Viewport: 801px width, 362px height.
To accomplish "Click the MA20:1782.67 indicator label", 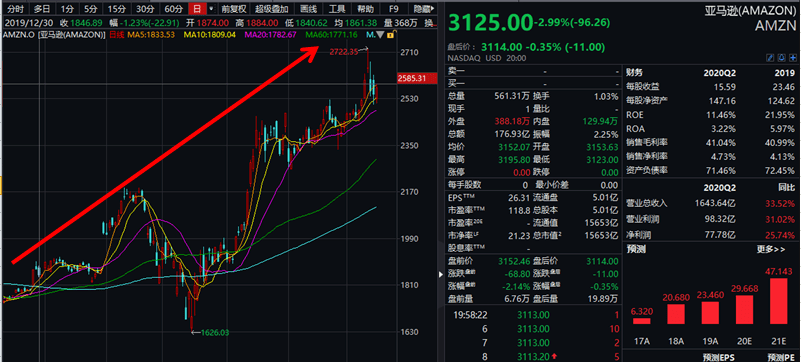I will tap(271, 35).
